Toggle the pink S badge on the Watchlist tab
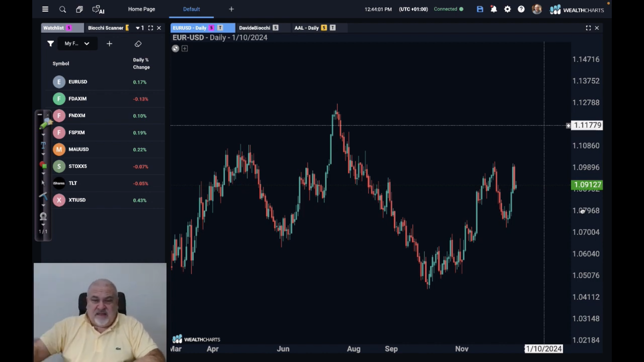 [x=69, y=28]
